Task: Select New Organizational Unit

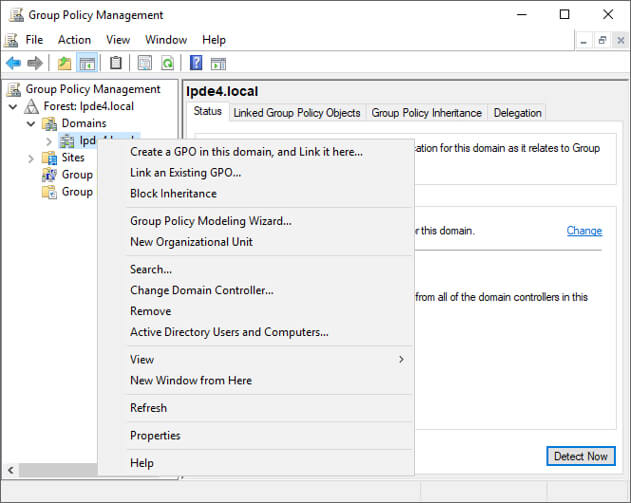Action: [256, 242]
